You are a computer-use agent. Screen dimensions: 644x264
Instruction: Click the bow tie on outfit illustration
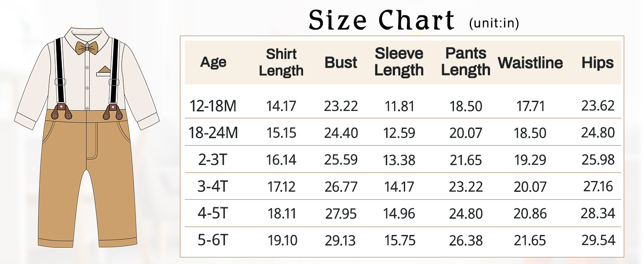click(x=87, y=48)
